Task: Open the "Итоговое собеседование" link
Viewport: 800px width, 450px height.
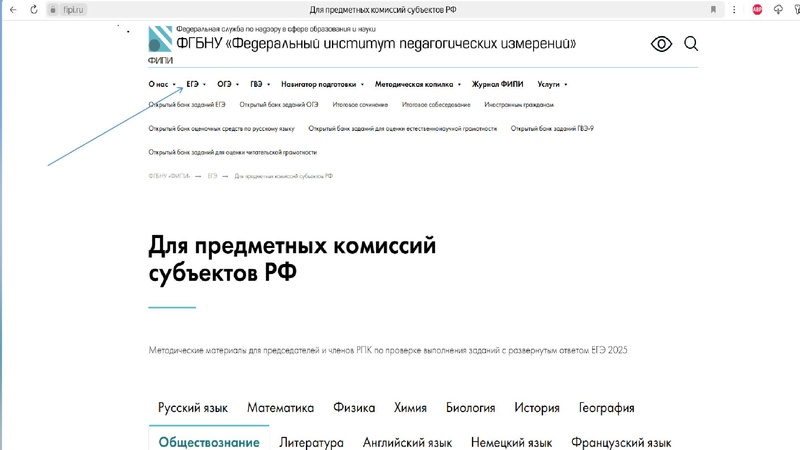Action: click(436, 105)
